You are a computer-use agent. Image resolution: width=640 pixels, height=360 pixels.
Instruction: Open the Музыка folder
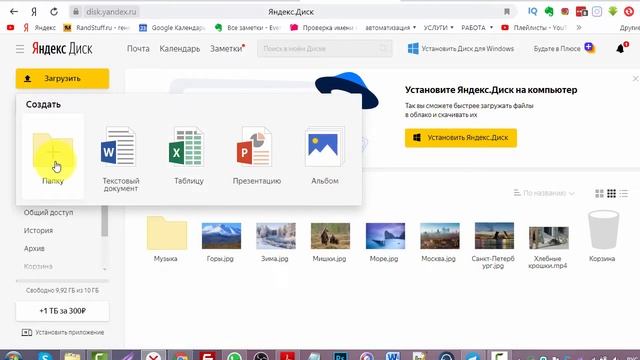pos(167,239)
